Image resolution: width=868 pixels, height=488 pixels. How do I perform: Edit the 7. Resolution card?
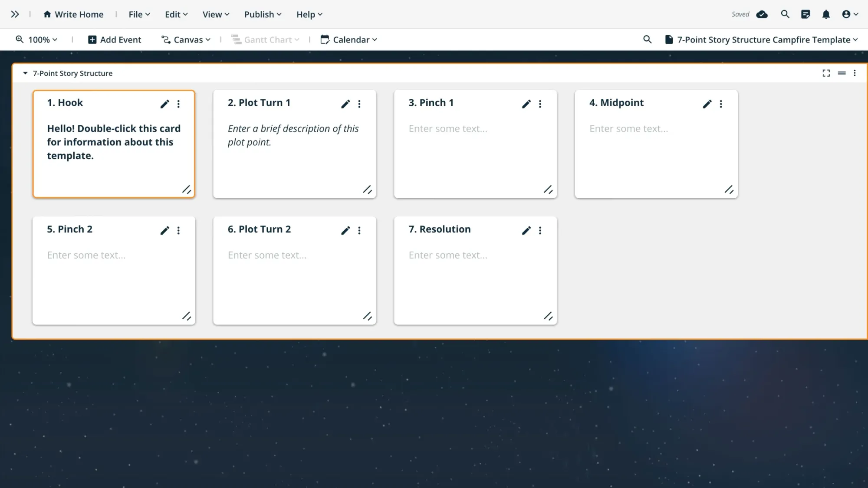(526, 230)
